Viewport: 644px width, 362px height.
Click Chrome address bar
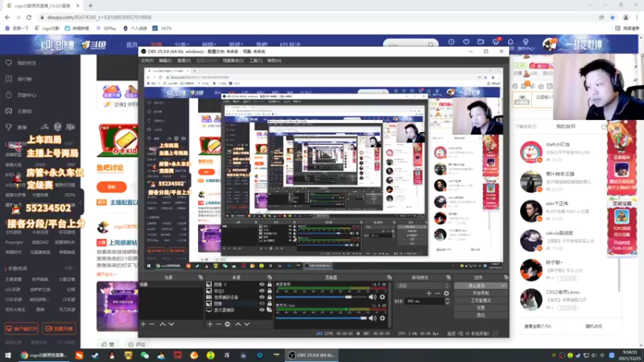(318, 17)
